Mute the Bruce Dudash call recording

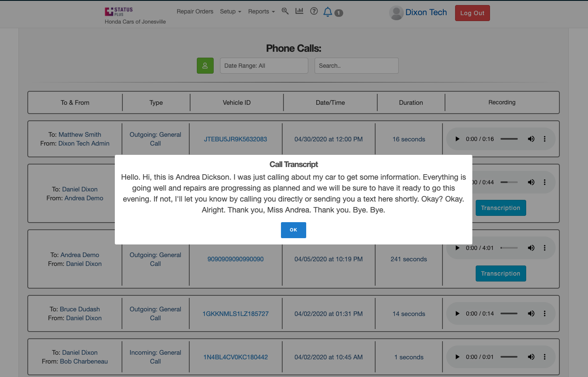click(531, 313)
